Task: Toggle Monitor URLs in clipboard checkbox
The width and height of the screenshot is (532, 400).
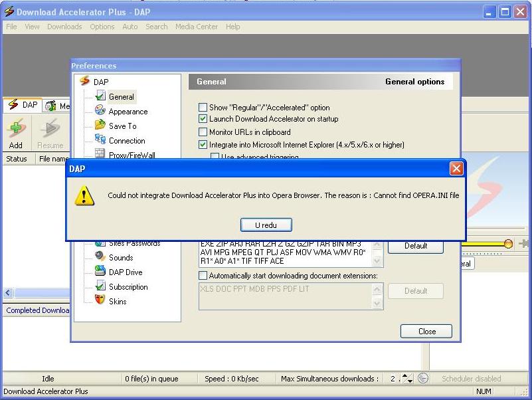Action: [x=203, y=132]
